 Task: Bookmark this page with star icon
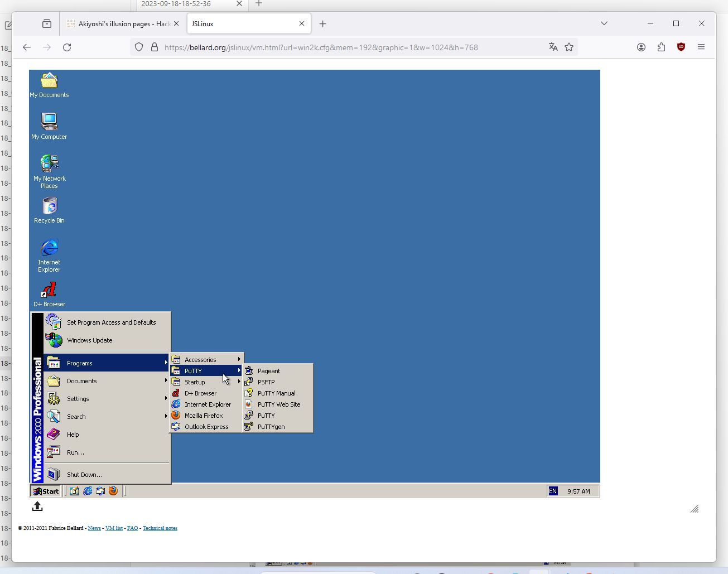569,47
